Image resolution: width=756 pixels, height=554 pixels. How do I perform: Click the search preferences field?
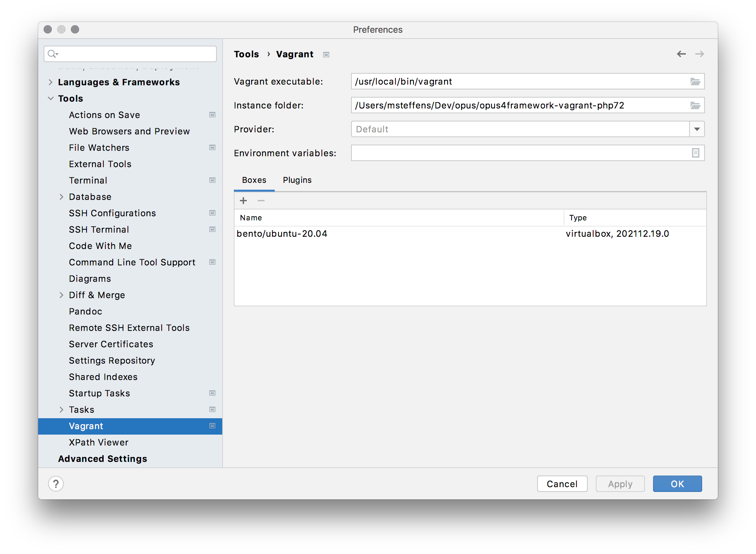[131, 54]
